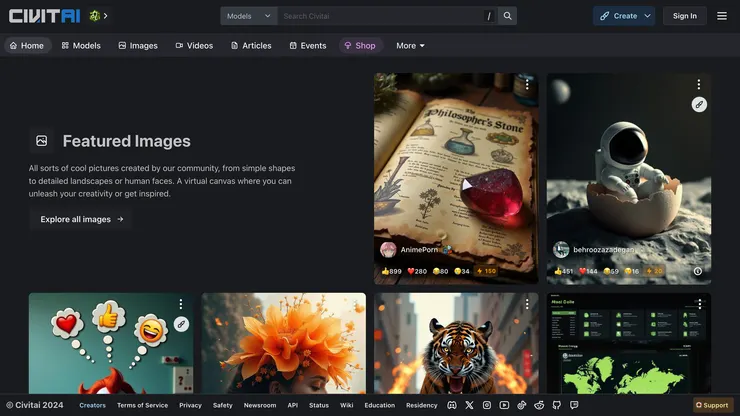The height and width of the screenshot is (416, 740).
Task: Expand chevron next to the green event icon
Action: [106, 16]
